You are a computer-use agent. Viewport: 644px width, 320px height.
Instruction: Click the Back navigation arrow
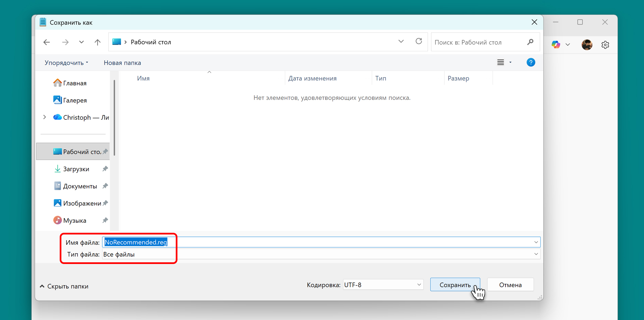click(47, 42)
